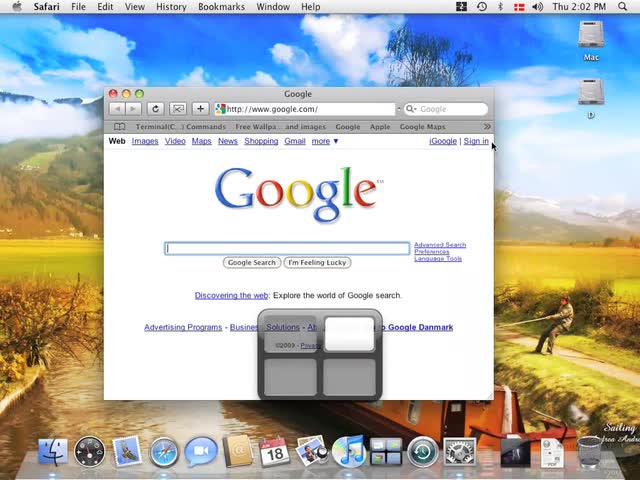
Task: Select the bottom-left space in Spaces switcher
Action: point(290,377)
